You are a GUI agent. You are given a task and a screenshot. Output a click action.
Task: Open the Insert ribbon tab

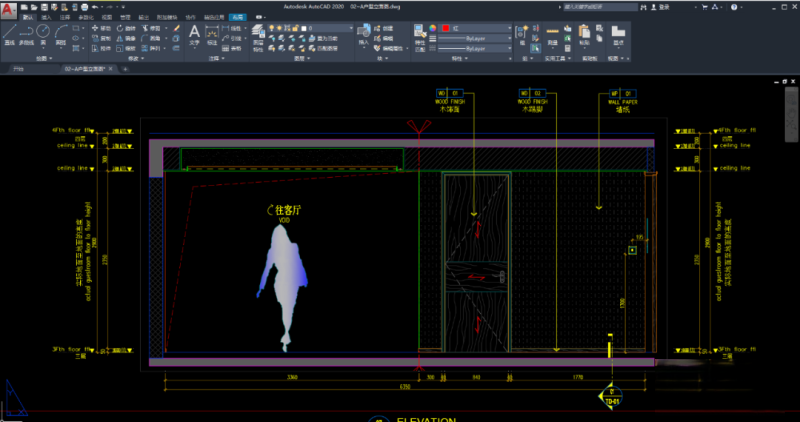[x=46, y=18]
